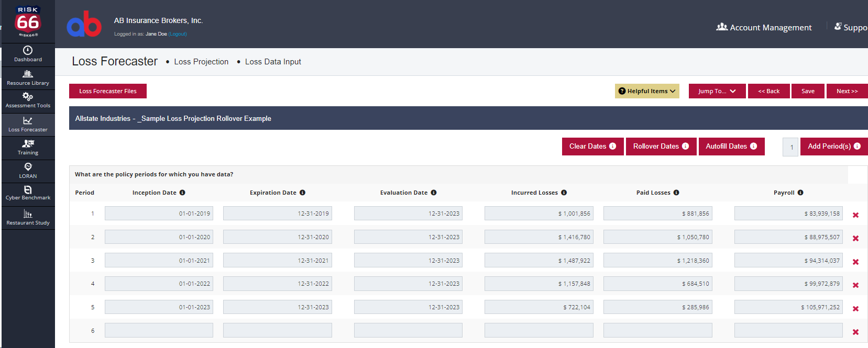868x348 pixels.
Task: Click period 5 incurred losses $722,104 field
Action: click(x=539, y=307)
